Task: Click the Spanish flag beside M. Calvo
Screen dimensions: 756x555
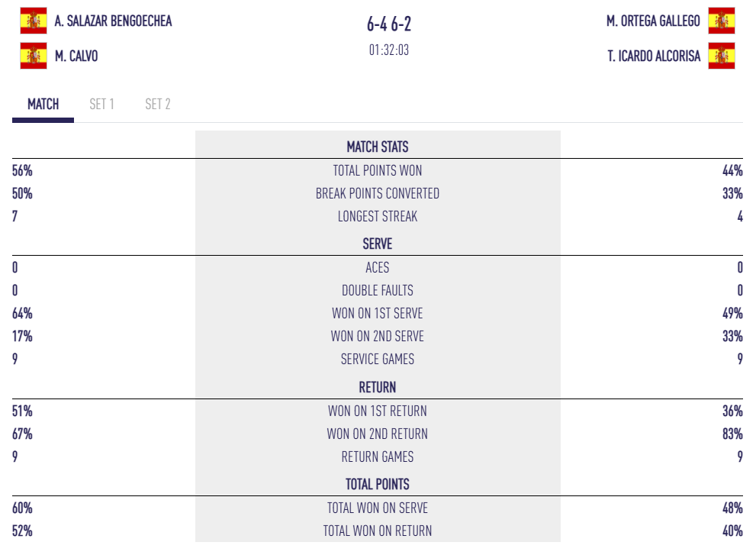Action: point(33,56)
